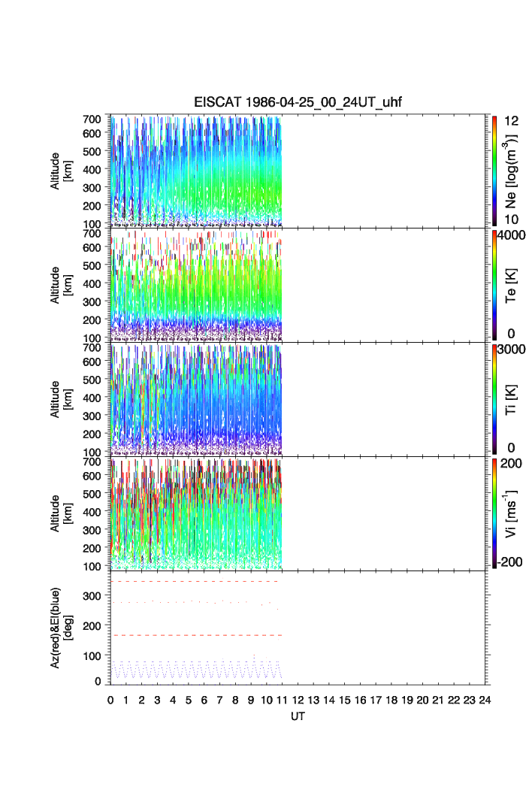The image size is (532, 799).
Task: Click the Ne [log(m-3)] color bar label
Action: [x=511, y=171]
